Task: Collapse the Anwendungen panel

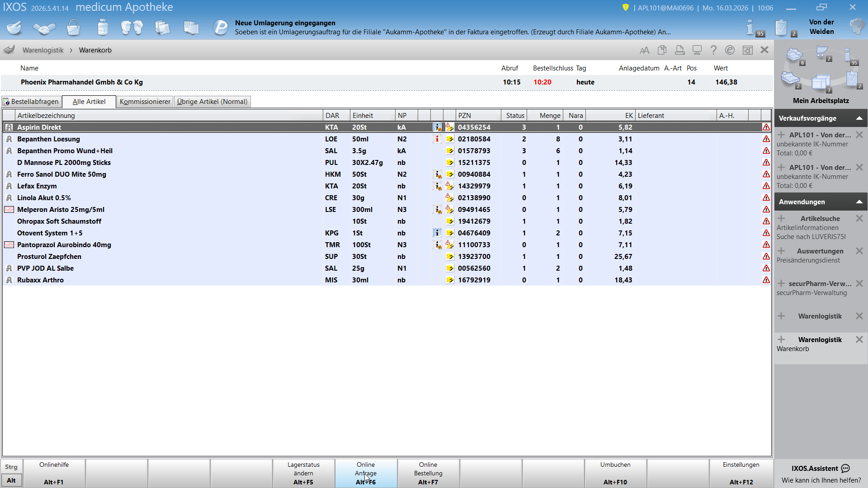Action: (x=859, y=202)
